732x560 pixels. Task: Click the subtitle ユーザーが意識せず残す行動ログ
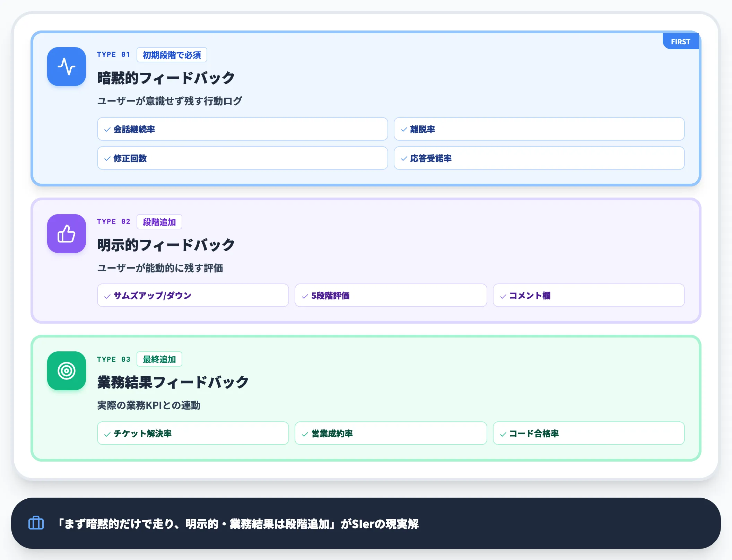(x=169, y=101)
